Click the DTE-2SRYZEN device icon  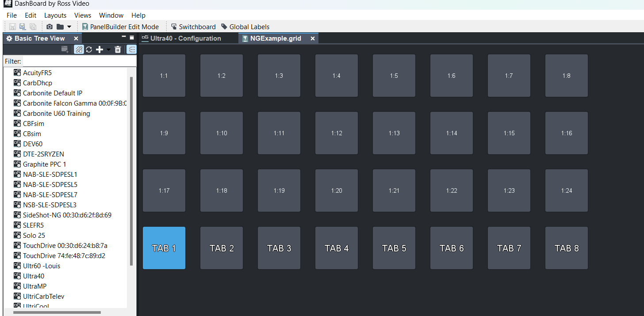tap(17, 154)
